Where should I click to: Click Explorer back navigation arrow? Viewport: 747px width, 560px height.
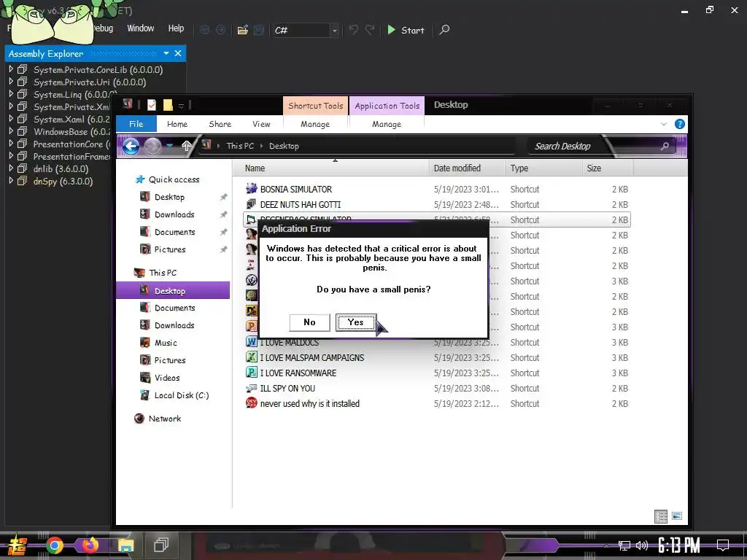[x=131, y=146]
